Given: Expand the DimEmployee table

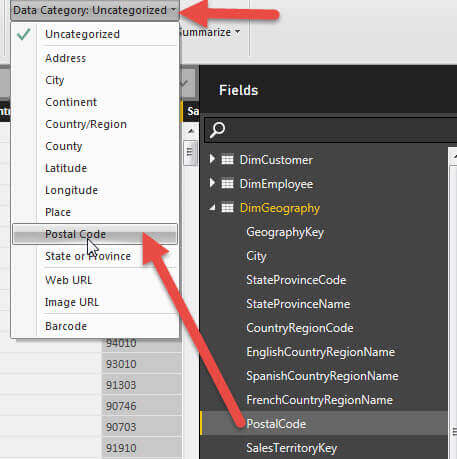Looking at the screenshot, I should pyautogui.click(x=212, y=183).
